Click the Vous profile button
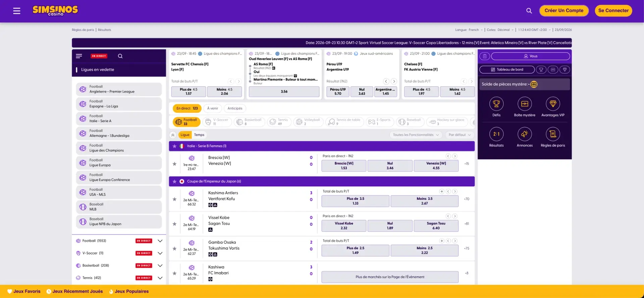Image resolution: width=644 pixels, height=298 pixels. pyautogui.click(x=530, y=56)
